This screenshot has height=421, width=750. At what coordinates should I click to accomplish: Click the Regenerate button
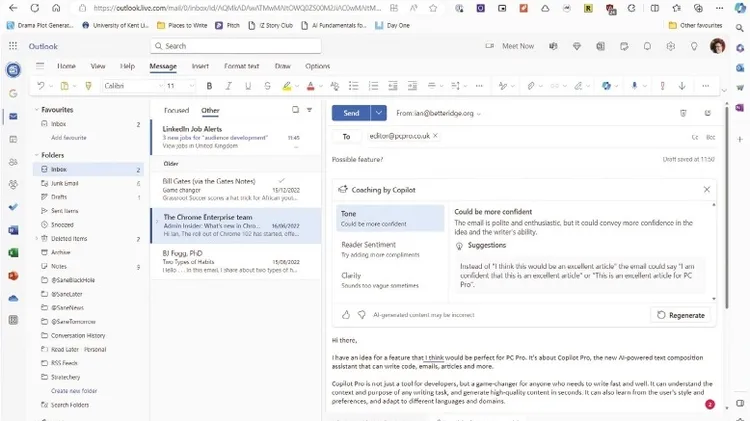pos(681,315)
